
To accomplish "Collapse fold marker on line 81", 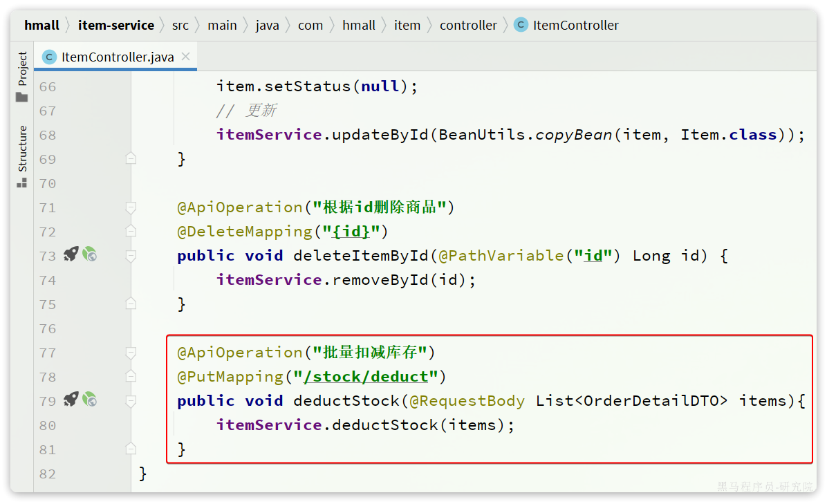I will tap(131, 449).
